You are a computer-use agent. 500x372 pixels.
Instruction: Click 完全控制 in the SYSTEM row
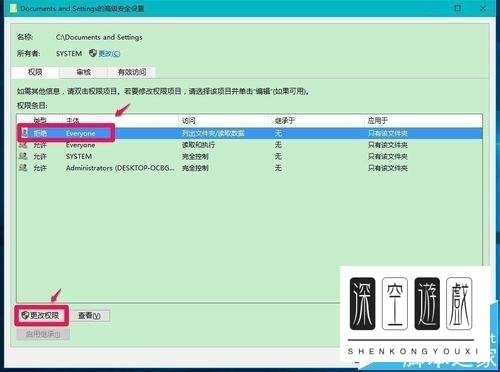[195, 156]
